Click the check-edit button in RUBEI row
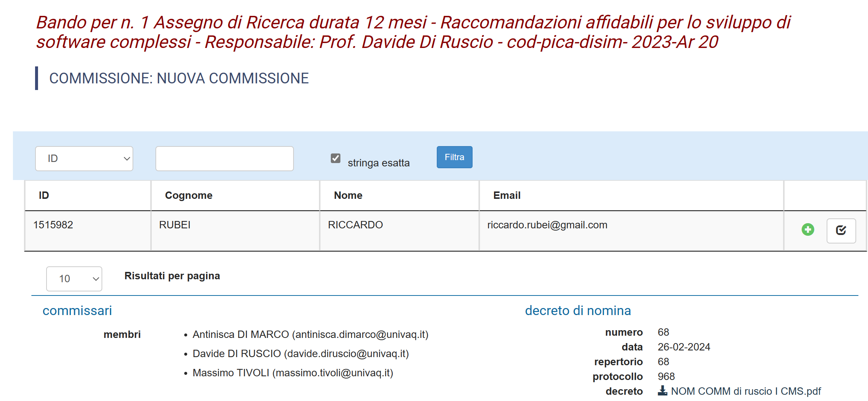 pyautogui.click(x=841, y=231)
